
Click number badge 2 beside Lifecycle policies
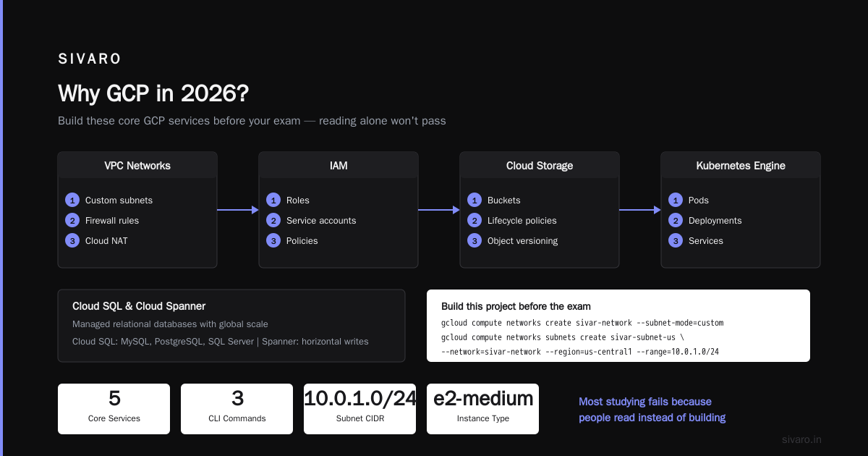point(474,221)
